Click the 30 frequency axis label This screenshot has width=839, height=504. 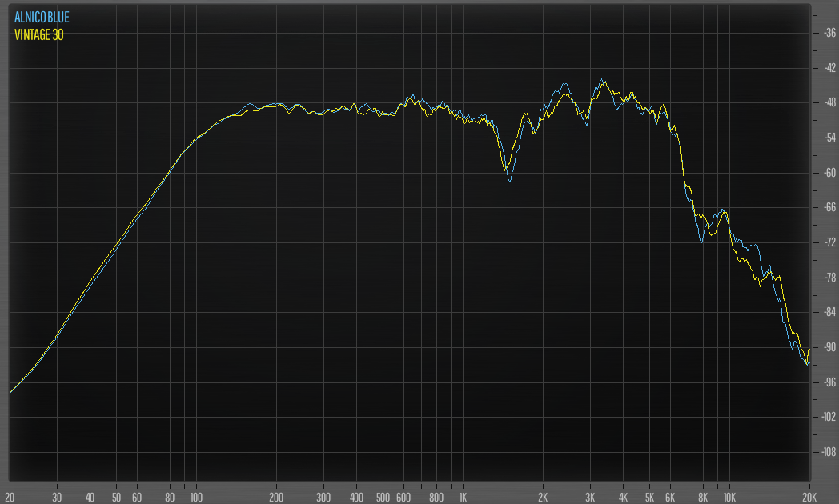pos(57,497)
